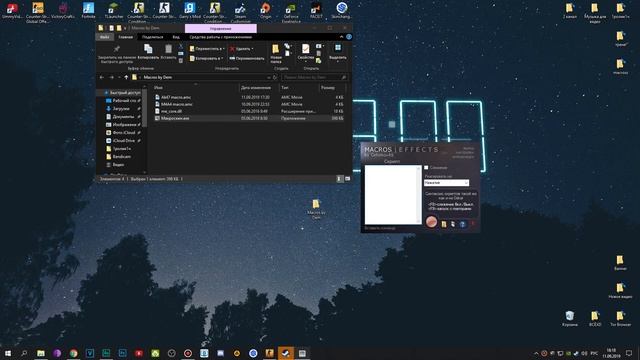Open 'Средства работы с приложениями' tab

[x=220, y=37]
